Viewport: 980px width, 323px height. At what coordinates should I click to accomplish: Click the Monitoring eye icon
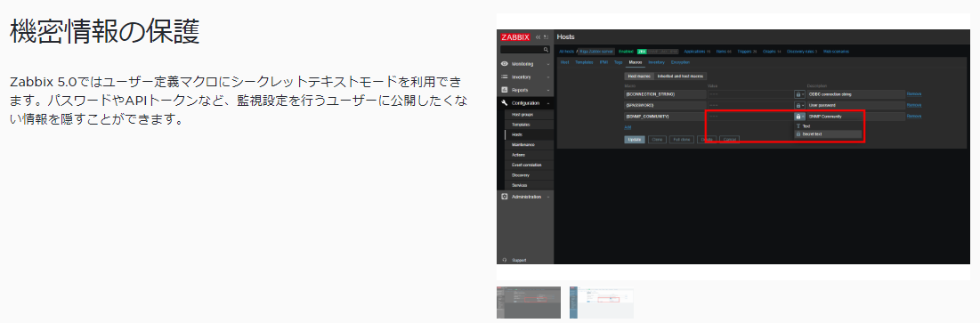pyautogui.click(x=505, y=64)
